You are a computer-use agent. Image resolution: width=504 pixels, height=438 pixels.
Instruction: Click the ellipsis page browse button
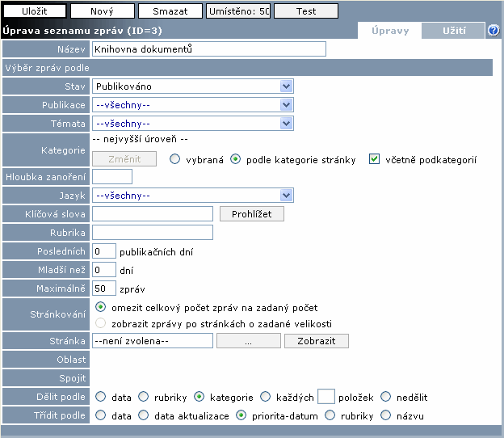tap(249, 341)
